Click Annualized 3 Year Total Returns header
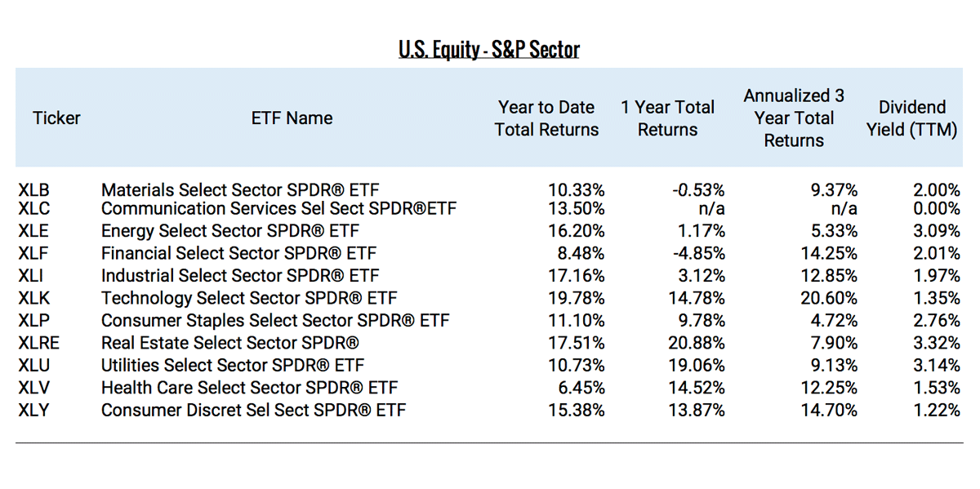 pos(794,118)
